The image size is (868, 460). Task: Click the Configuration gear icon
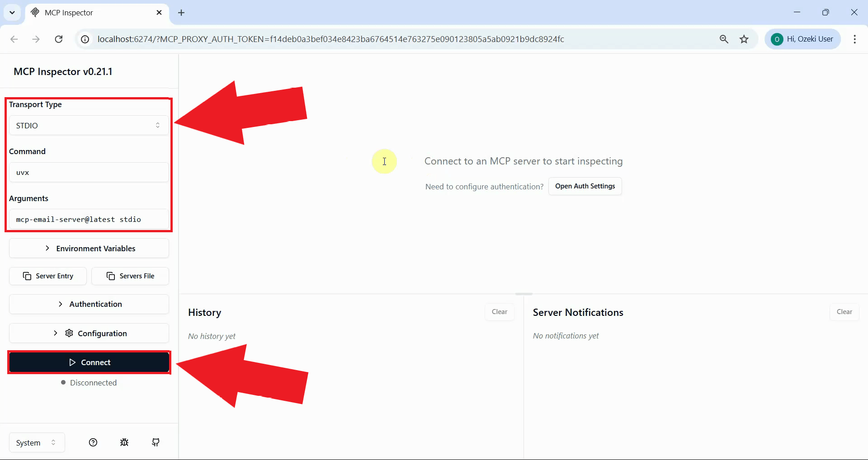69,333
